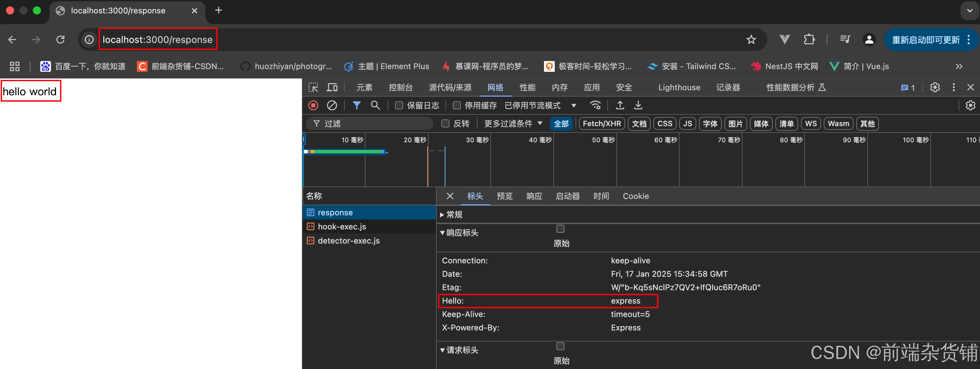Open the 响应 tab in request details
The image size is (980, 369).
(534, 196)
